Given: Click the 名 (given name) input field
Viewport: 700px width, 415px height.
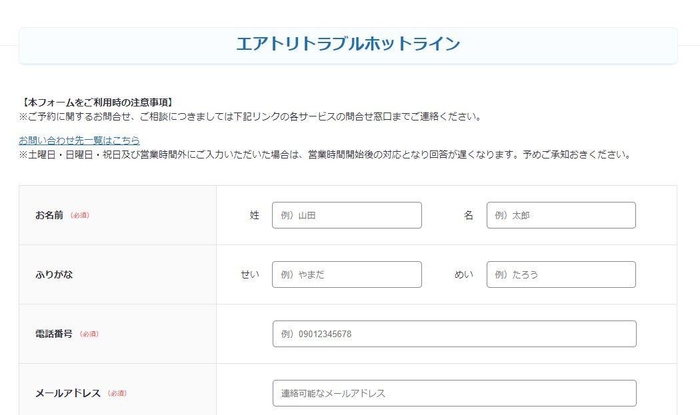Looking at the screenshot, I should click(x=561, y=215).
